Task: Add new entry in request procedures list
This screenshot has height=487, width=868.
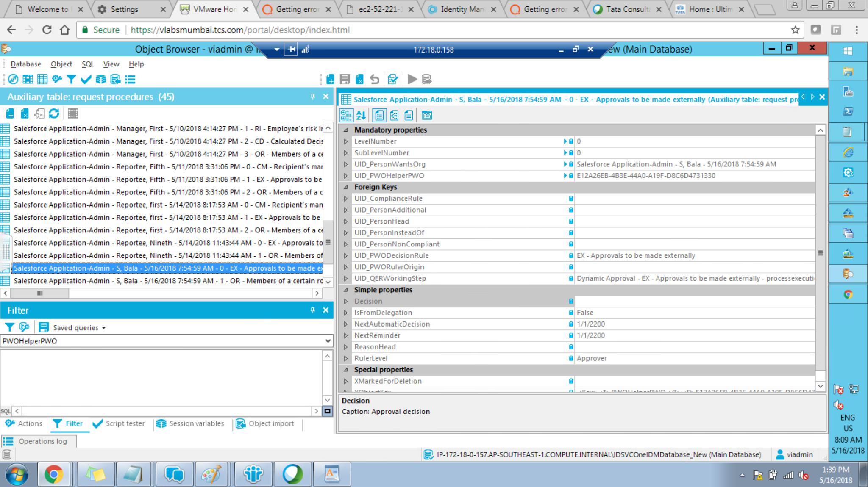Action: [x=10, y=113]
